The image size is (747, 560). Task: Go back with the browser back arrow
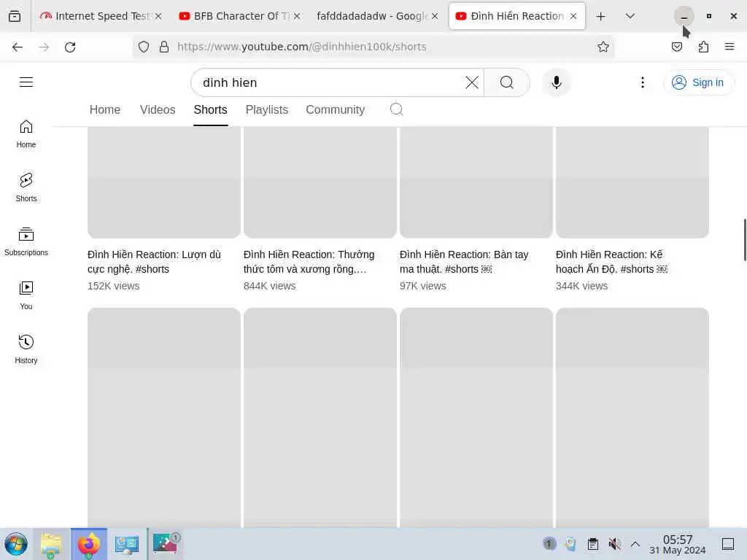tap(18, 47)
